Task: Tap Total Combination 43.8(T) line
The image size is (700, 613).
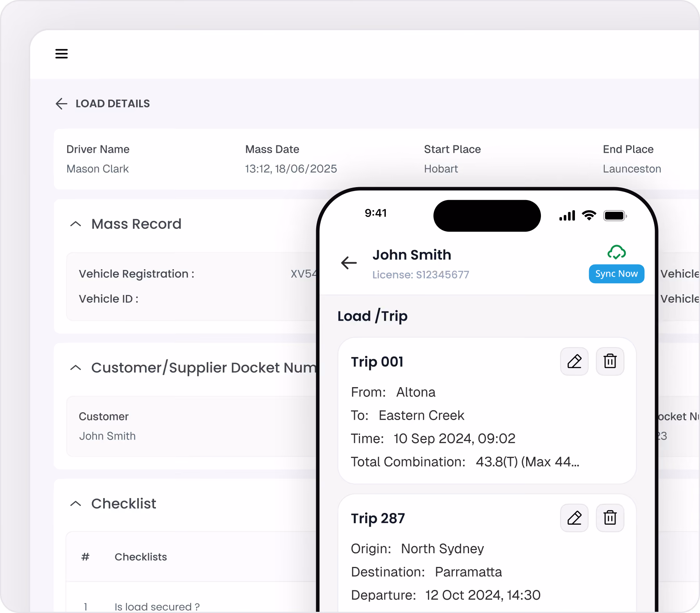Action: [465, 462]
